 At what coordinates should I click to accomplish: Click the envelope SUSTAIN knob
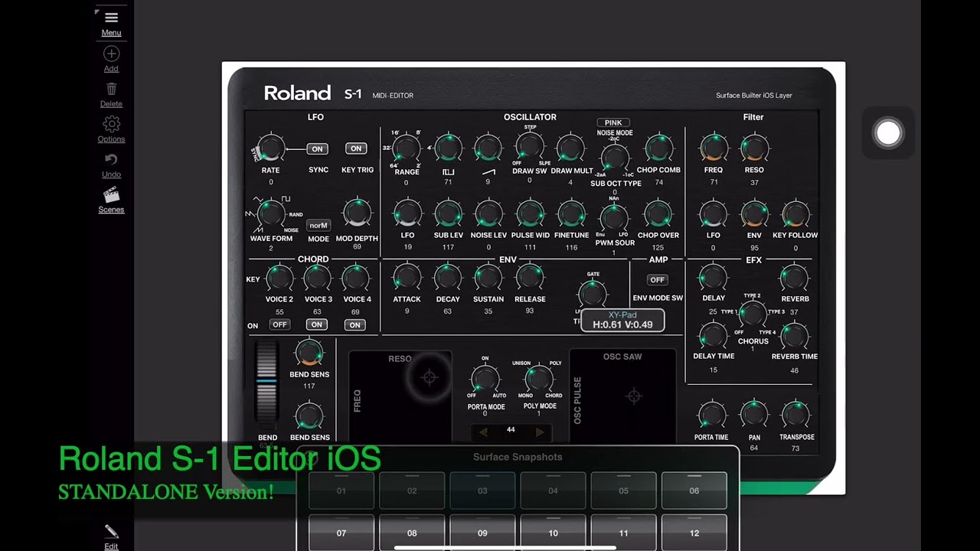coord(488,277)
